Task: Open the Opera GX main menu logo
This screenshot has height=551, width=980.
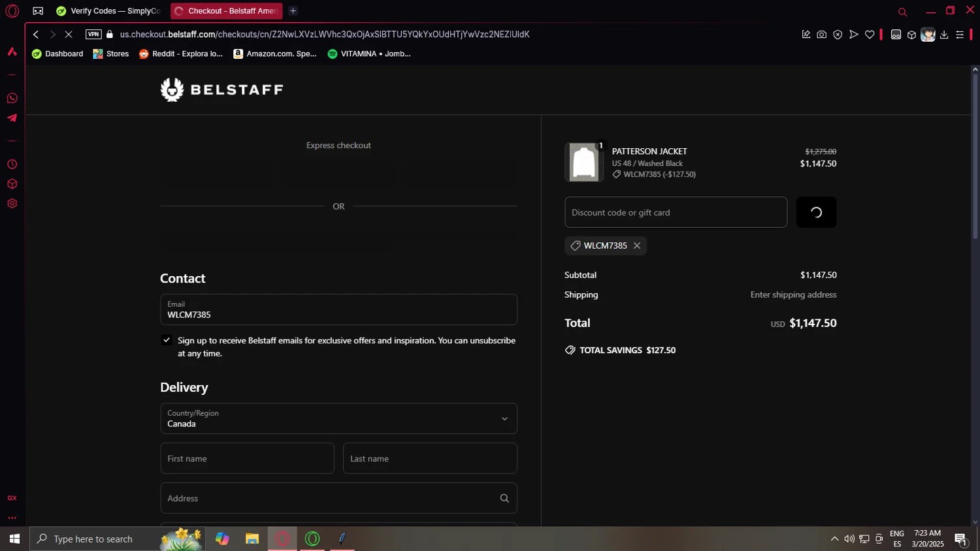Action: pyautogui.click(x=12, y=11)
